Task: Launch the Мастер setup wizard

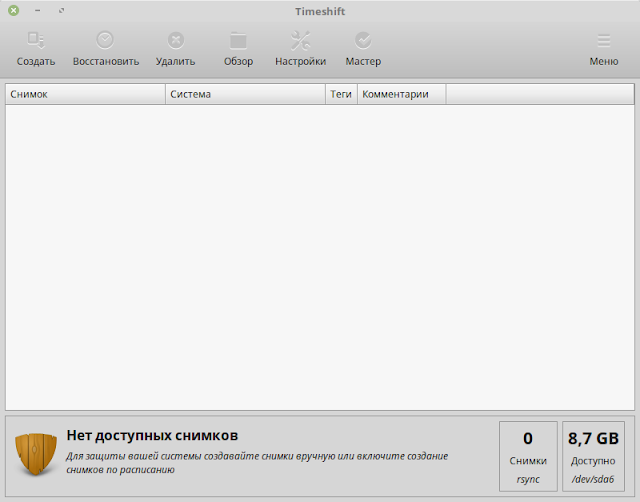Action: [x=363, y=49]
